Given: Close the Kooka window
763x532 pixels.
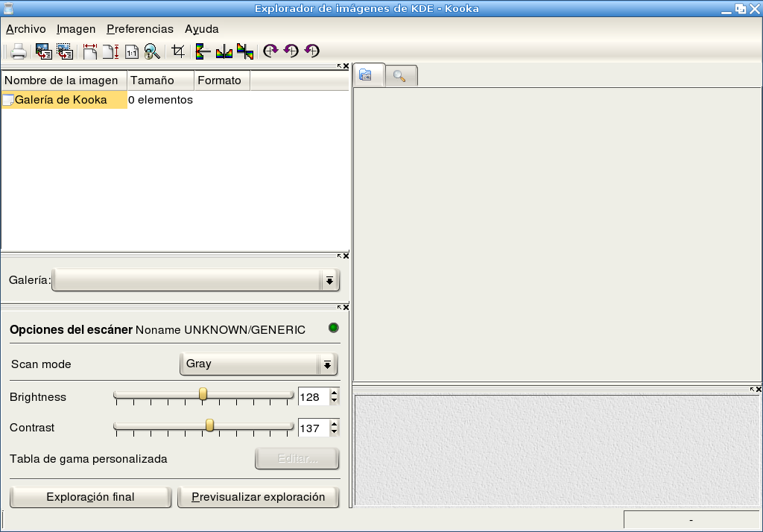Looking at the screenshot, I should 755,9.
